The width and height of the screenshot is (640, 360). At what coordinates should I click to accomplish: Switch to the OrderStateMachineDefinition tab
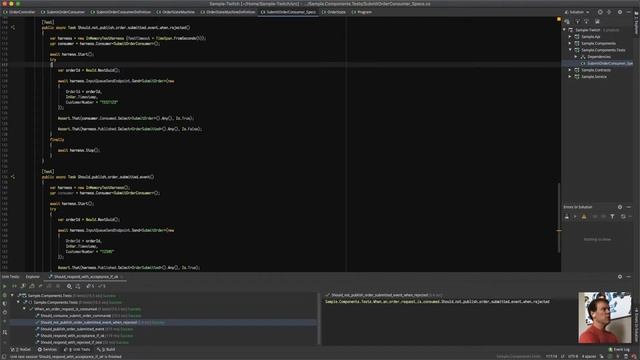click(228, 12)
